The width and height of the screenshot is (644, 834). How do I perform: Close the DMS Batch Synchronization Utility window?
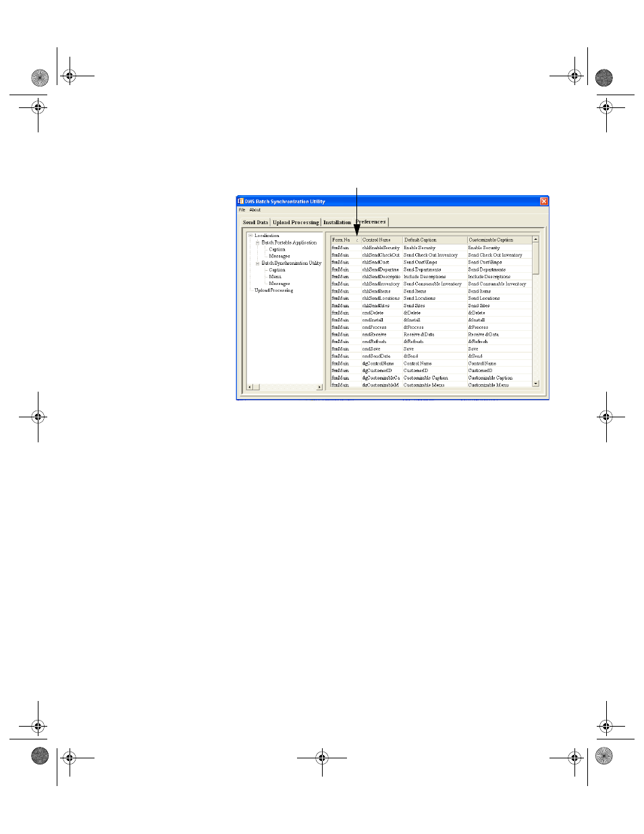(544, 201)
